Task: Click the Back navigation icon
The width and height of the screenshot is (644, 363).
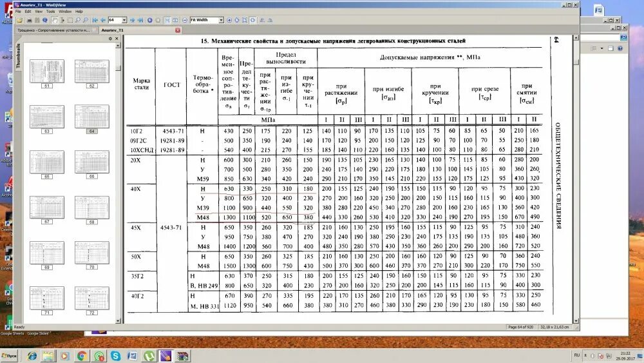Action: [x=150, y=20]
